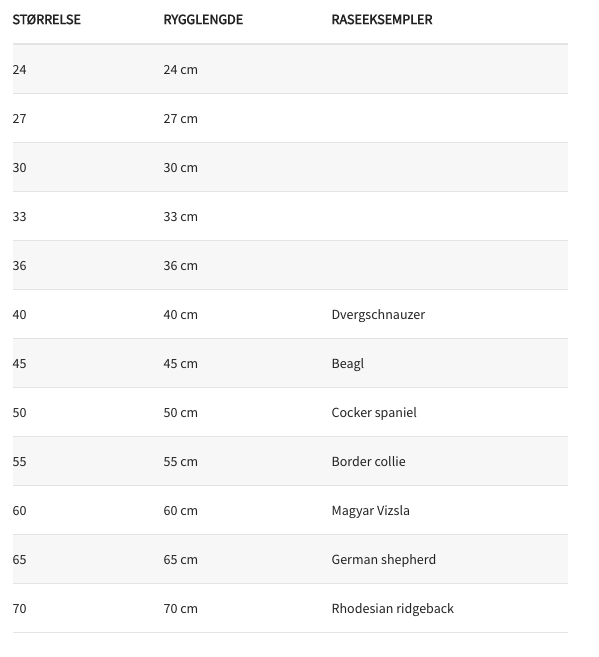Select the 40 cm back length cell
Screen dimensions: 599x657
181,315
